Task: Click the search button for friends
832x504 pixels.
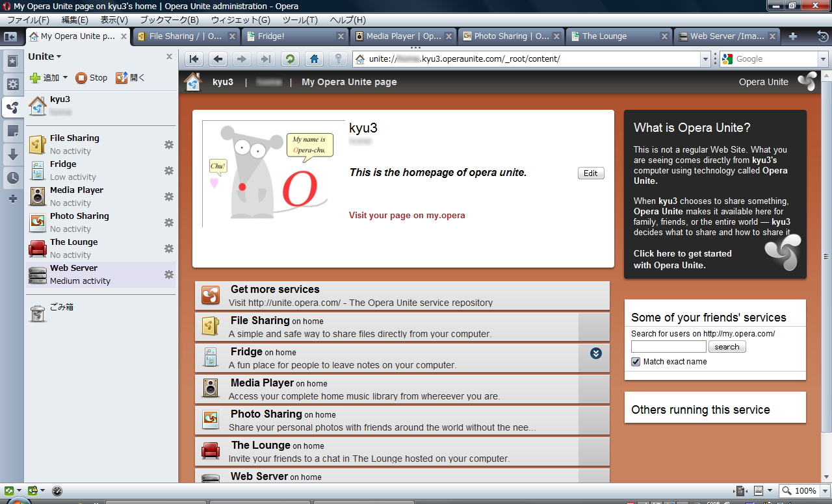Action: [x=727, y=347]
